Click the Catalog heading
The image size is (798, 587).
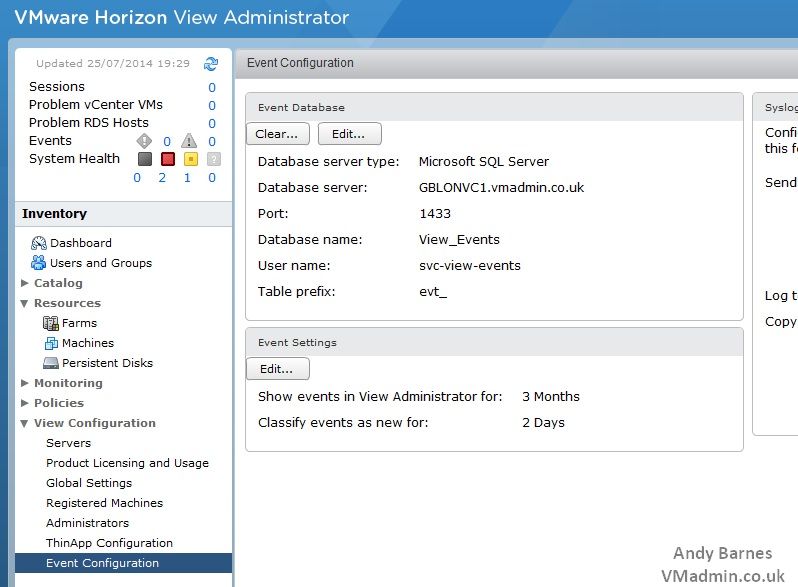tap(58, 283)
